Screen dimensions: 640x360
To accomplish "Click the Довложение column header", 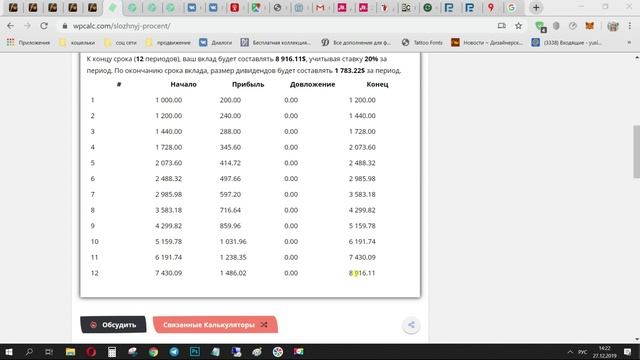I will click(x=312, y=84).
